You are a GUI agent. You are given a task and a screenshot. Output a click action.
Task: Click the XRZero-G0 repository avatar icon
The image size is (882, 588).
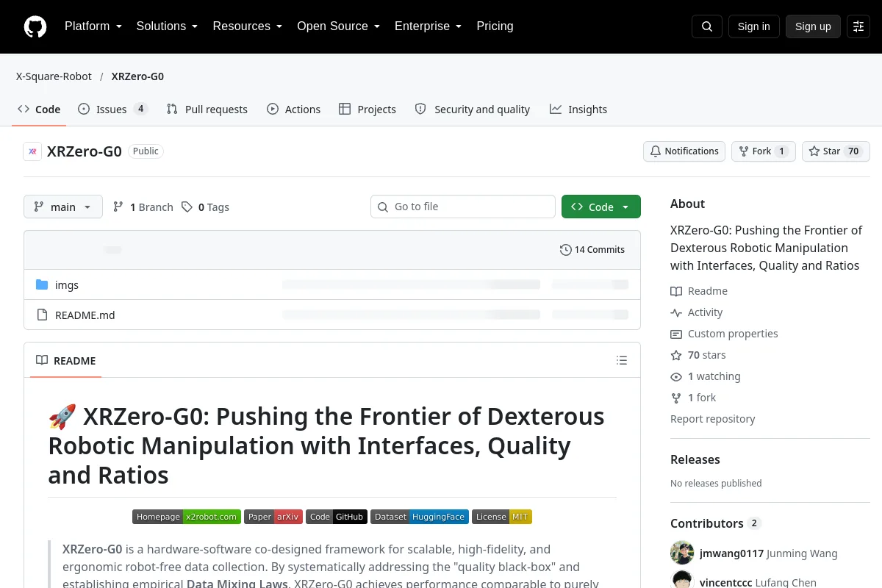[x=32, y=151]
